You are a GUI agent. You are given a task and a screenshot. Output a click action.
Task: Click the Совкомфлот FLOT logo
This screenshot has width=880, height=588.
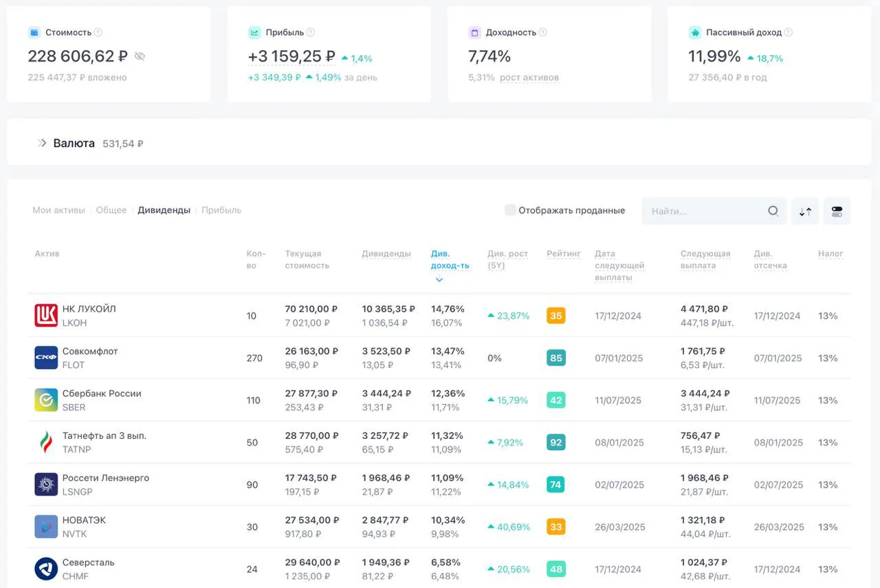(46, 358)
